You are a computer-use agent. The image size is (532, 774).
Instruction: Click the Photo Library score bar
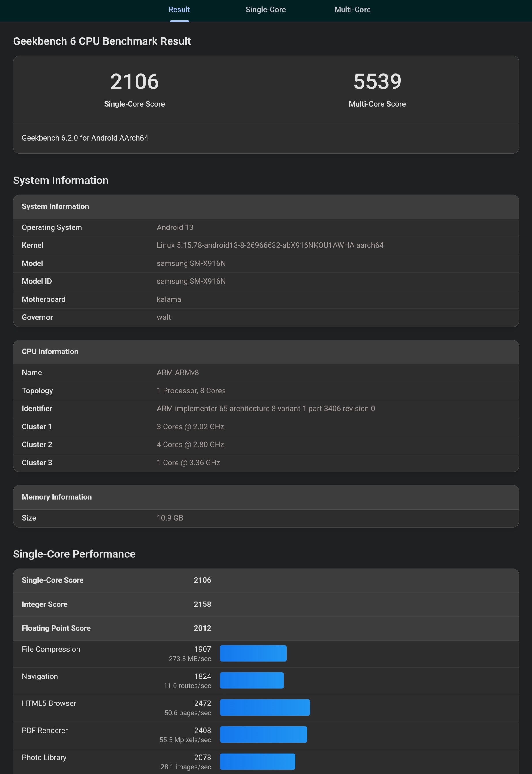257,761
